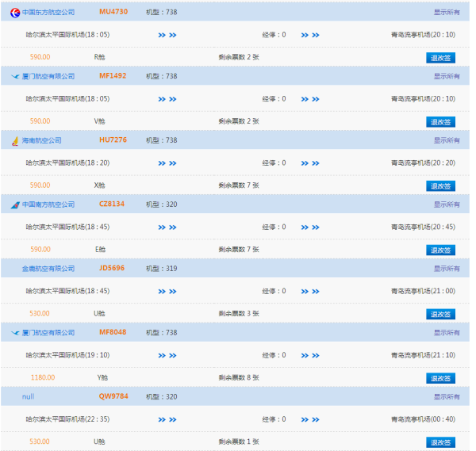Click 剩余票数 3 张 text
The height and width of the screenshot is (451, 476).
[239, 314]
